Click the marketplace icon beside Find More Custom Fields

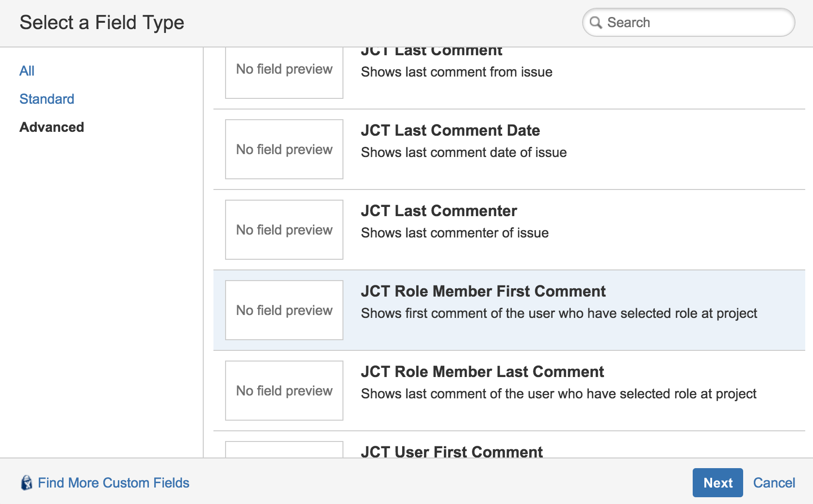[27, 483]
